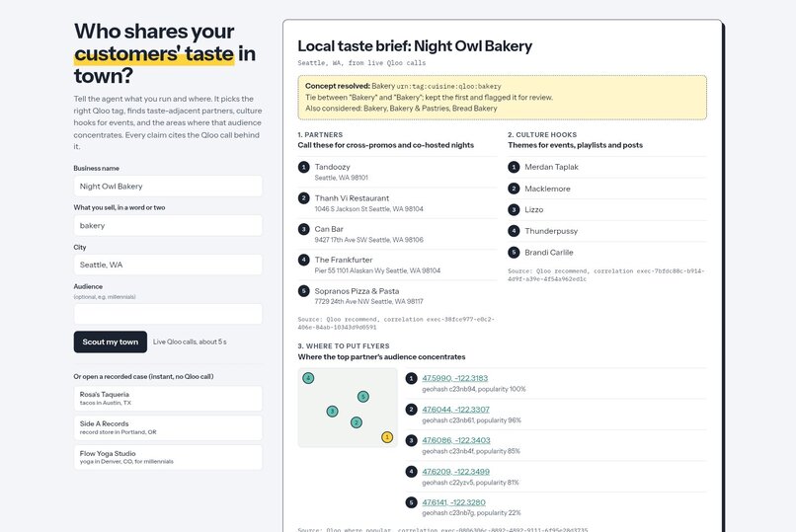Select partner name Thanh Vi Restaurant
Image resolution: width=796 pixels, height=532 pixels.
pos(352,198)
